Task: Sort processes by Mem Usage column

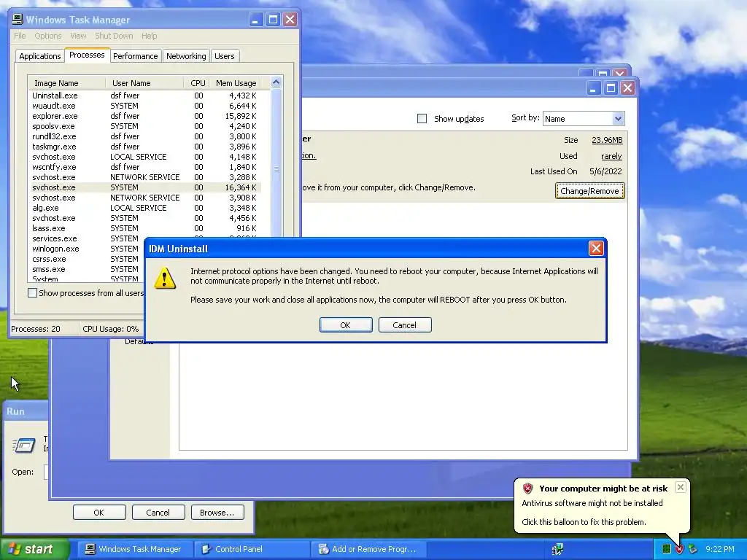Action: tap(236, 83)
